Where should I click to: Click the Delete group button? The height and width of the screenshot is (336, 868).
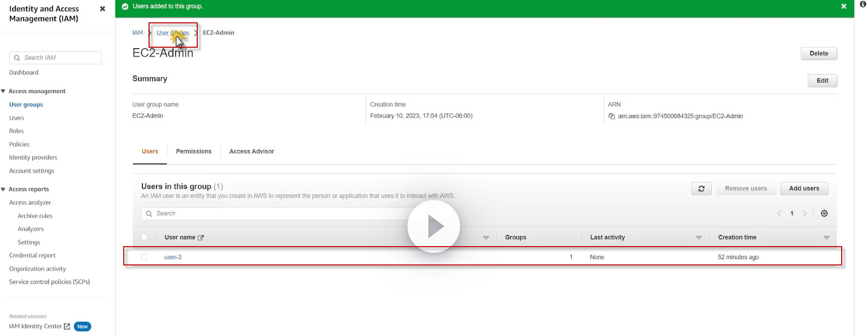click(819, 53)
